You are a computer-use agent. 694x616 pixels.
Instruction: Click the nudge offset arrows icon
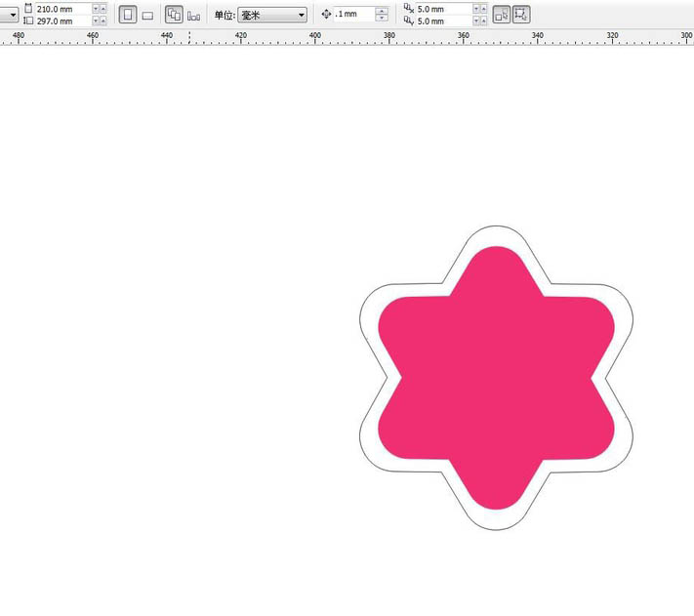pyautogui.click(x=326, y=15)
